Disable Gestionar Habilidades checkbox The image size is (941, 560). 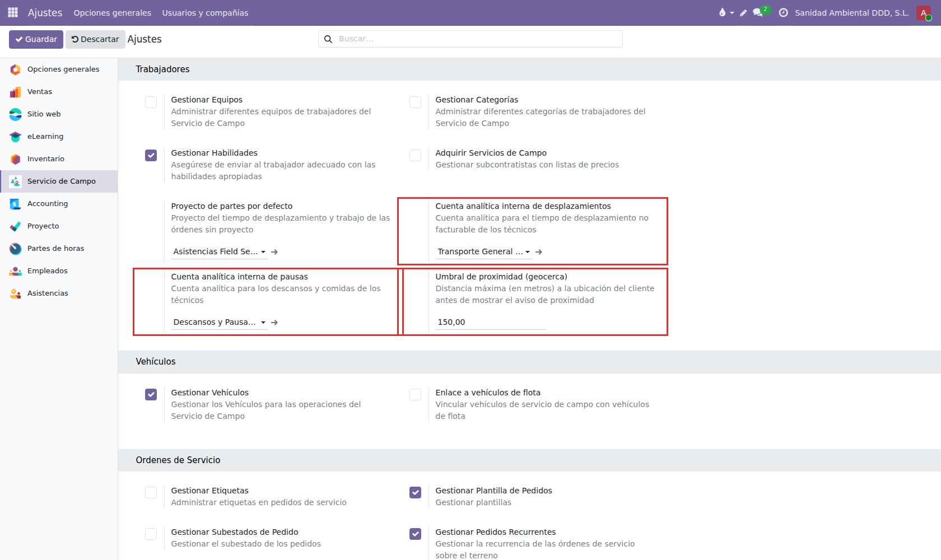(151, 155)
